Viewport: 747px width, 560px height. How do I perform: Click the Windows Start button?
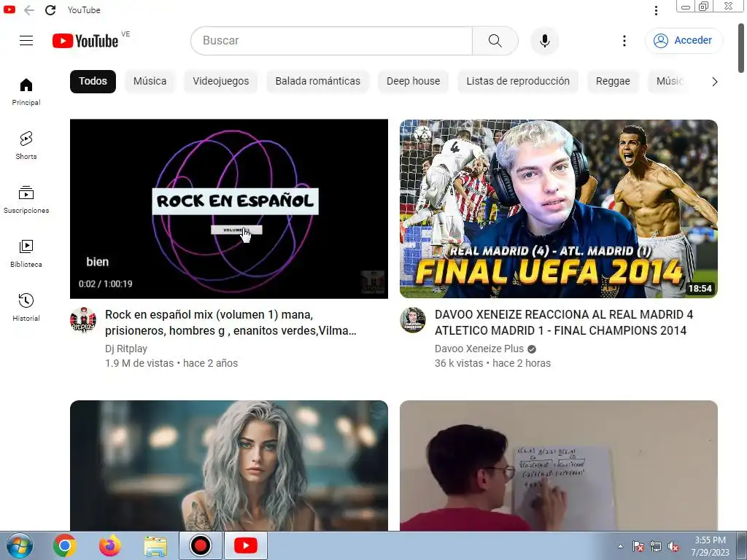click(20, 545)
